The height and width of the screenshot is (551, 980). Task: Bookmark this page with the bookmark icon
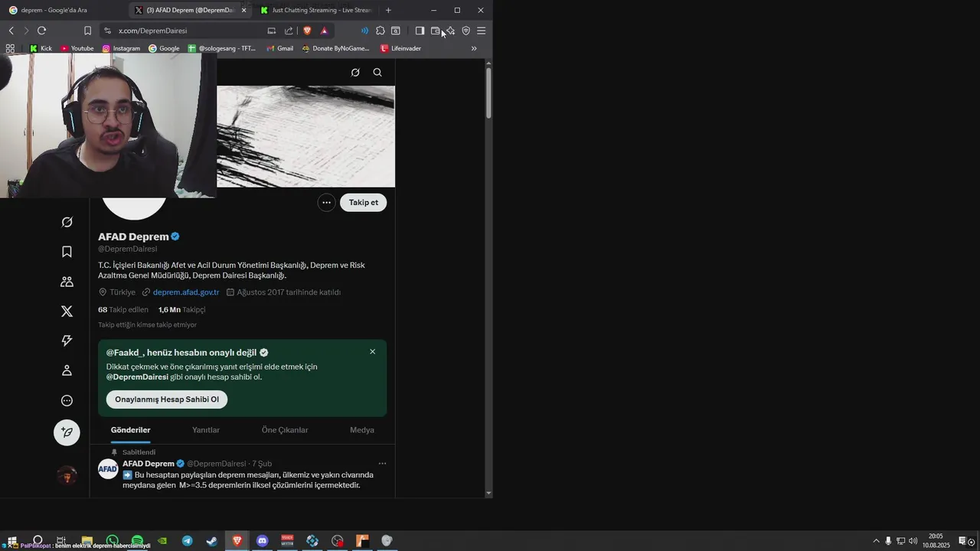tap(87, 31)
